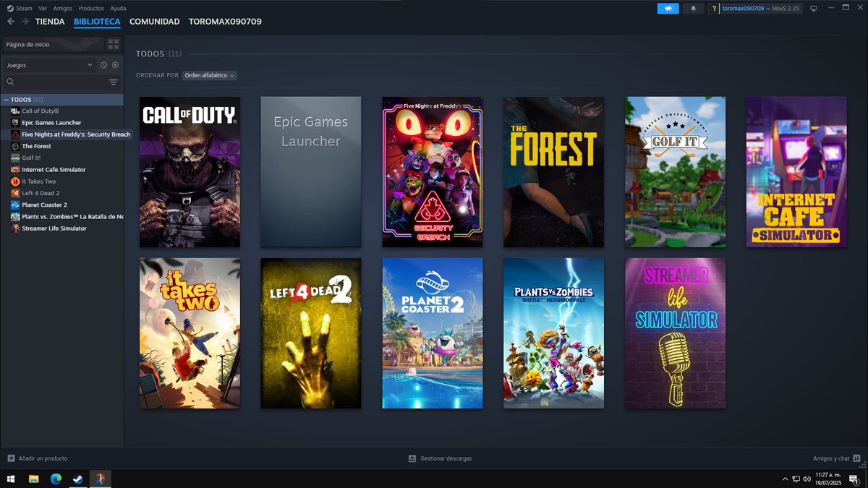Open advanced filter options icon
Image resolution: width=868 pixels, height=488 pixels.
click(x=114, y=82)
